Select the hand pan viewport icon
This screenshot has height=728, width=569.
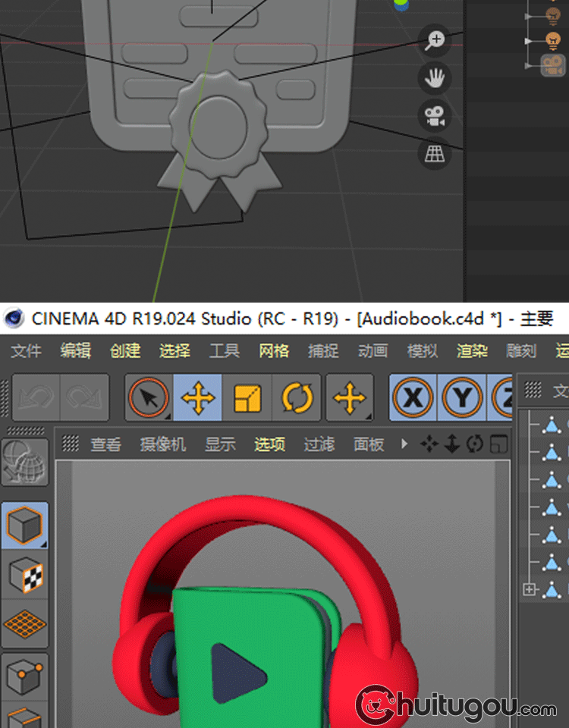434,78
